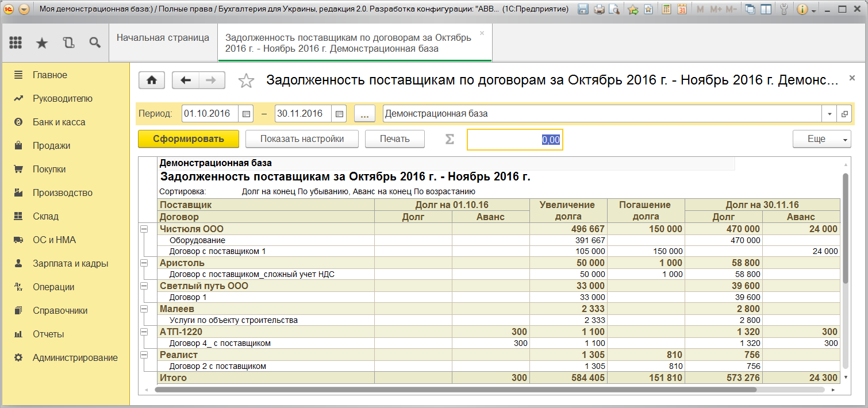868x408 pixels.
Task: Open the global Search icon
Action: coord(95,43)
